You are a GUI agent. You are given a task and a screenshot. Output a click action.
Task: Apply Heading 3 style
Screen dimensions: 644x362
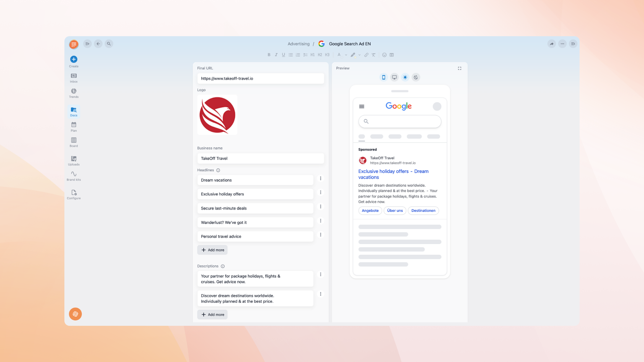tap(327, 55)
